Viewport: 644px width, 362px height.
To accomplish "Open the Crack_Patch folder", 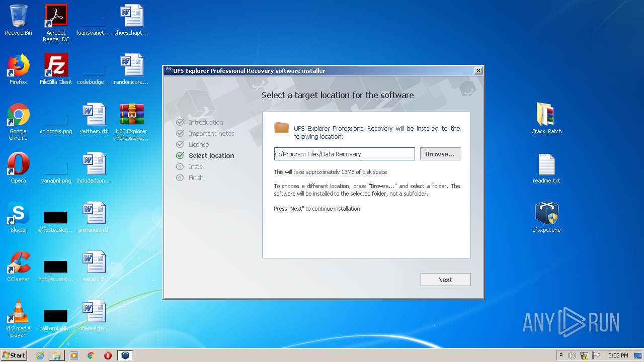I will tap(546, 119).
